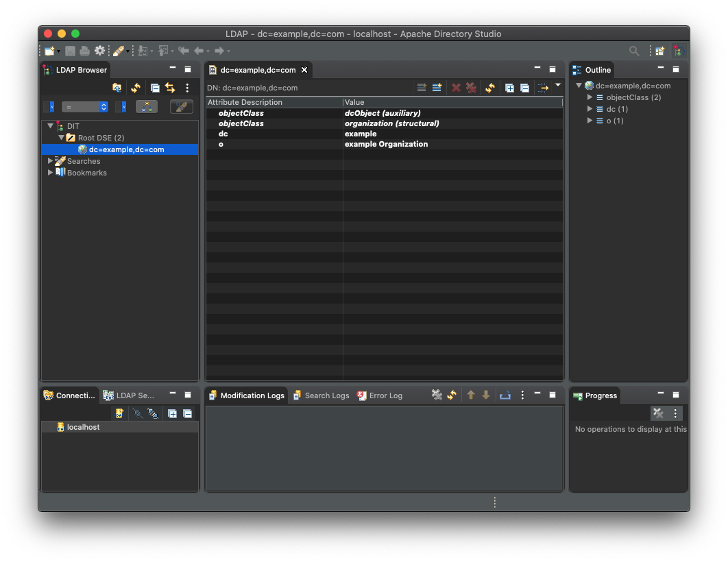Select the LDAP Browser tab
Screen dimensions: 728x562
[x=75, y=70]
